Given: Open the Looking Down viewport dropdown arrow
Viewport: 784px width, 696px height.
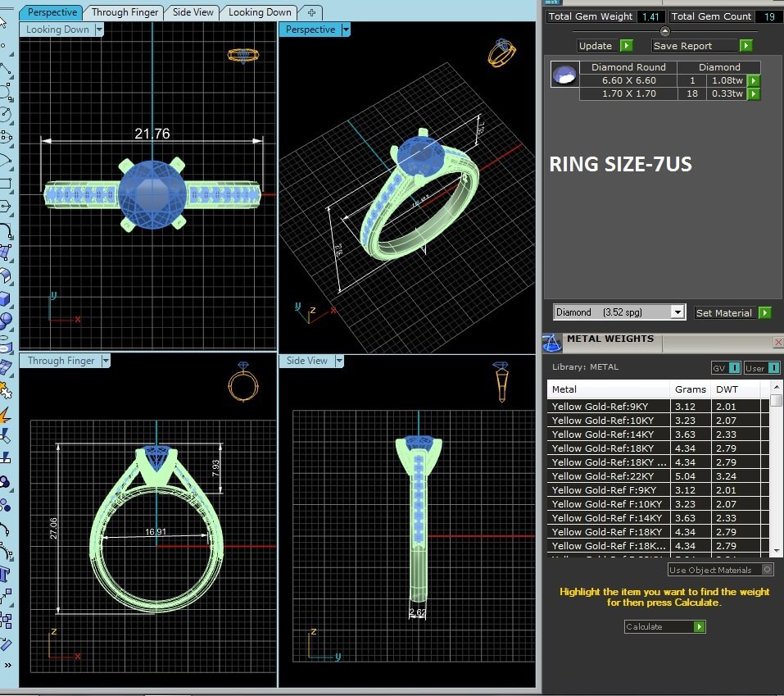Looking at the screenshot, I should coord(99,30).
